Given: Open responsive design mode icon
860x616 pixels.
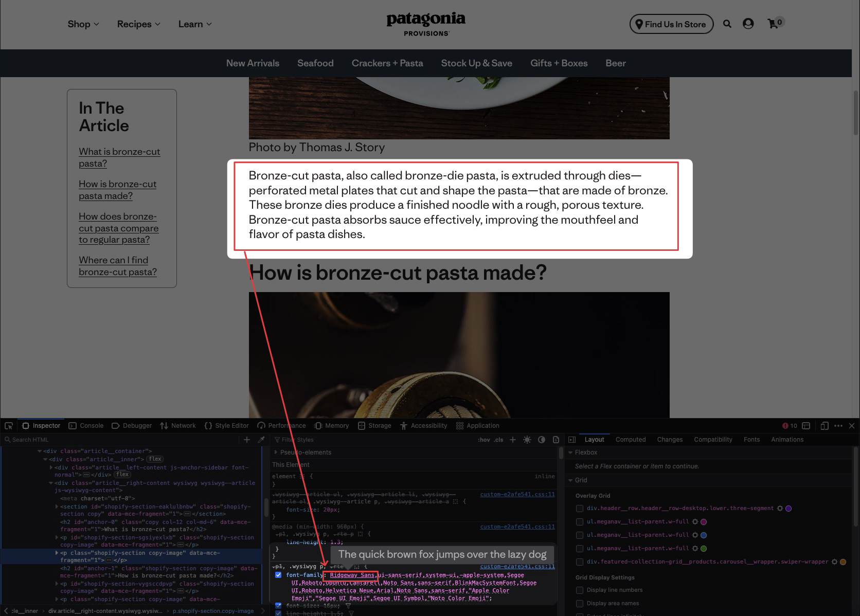Looking at the screenshot, I should tap(825, 426).
